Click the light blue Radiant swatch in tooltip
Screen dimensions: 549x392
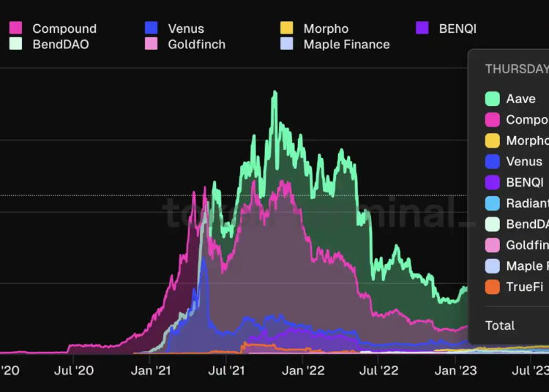pyautogui.click(x=493, y=203)
